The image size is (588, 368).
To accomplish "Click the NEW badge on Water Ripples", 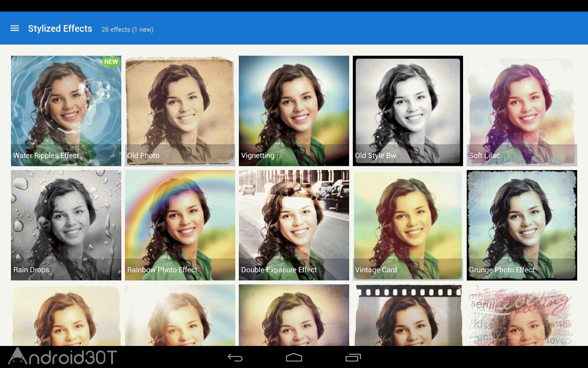I will click(x=111, y=62).
